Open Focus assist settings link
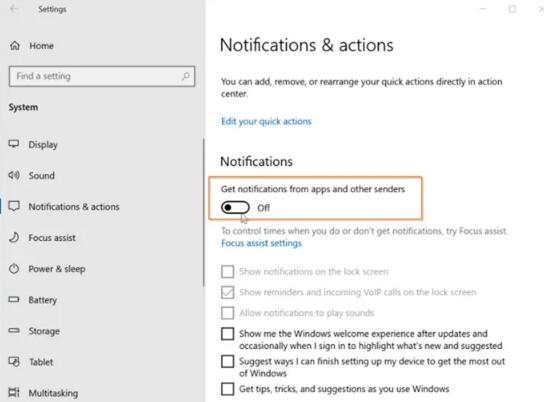This screenshot has height=402, width=544. pyautogui.click(x=261, y=243)
